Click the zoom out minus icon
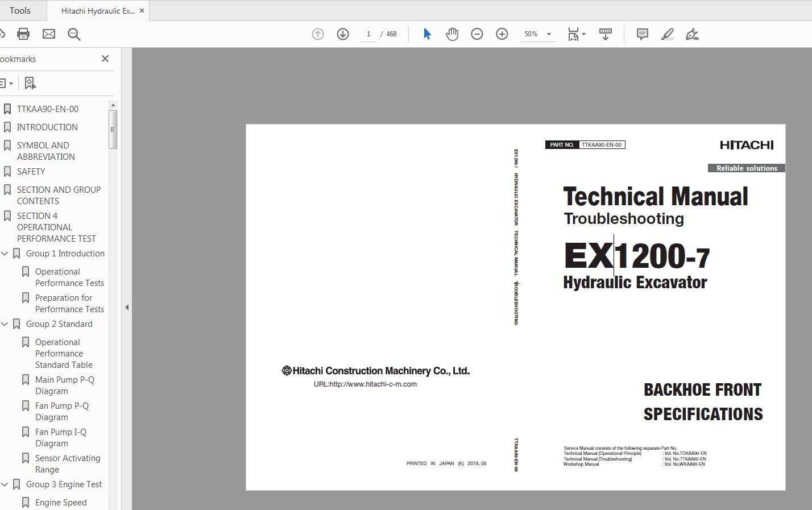 (x=477, y=34)
